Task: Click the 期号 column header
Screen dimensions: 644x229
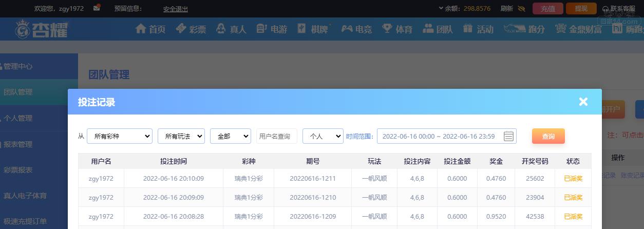Action: pyautogui.click(x=313, y=161)
